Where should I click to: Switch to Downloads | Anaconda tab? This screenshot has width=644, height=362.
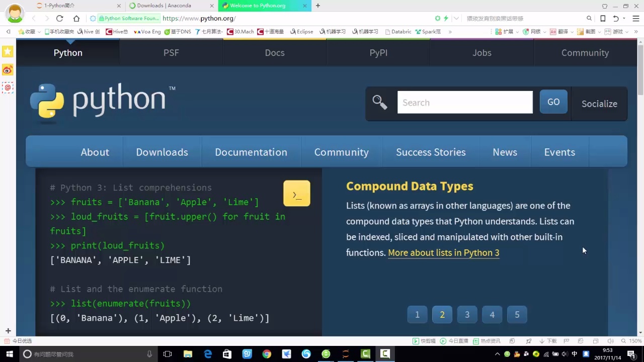(x=171, y=6)
